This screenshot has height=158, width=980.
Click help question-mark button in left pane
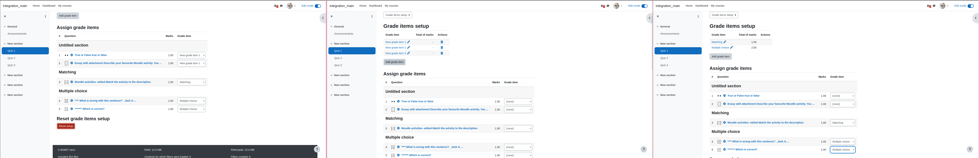[317, 149]
